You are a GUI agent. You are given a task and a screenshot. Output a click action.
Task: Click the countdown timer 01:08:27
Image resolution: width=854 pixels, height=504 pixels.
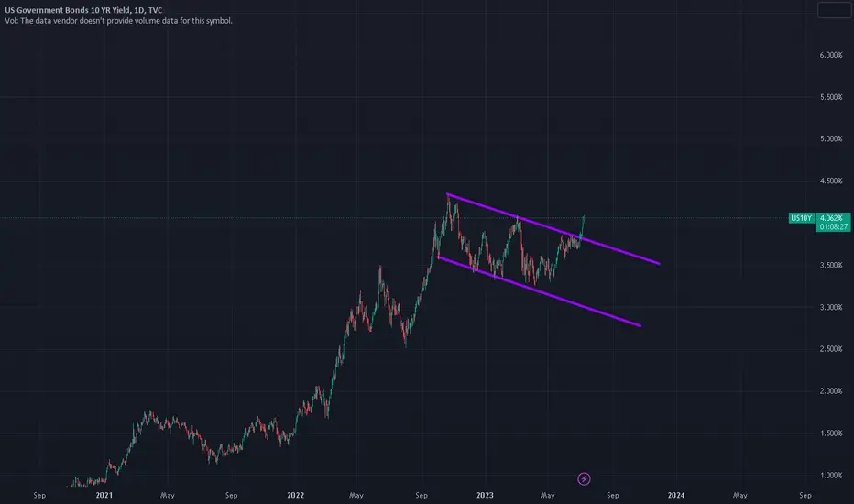[833, 226]
